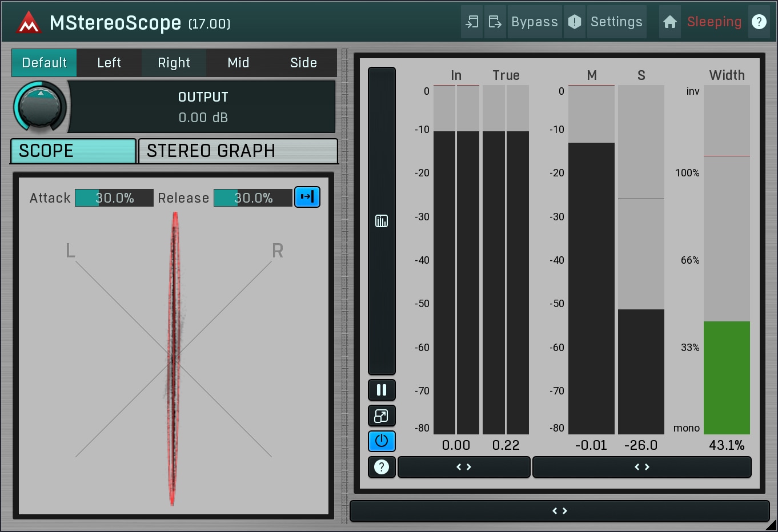Toggle the blue scope mode button

coord(307,198)
